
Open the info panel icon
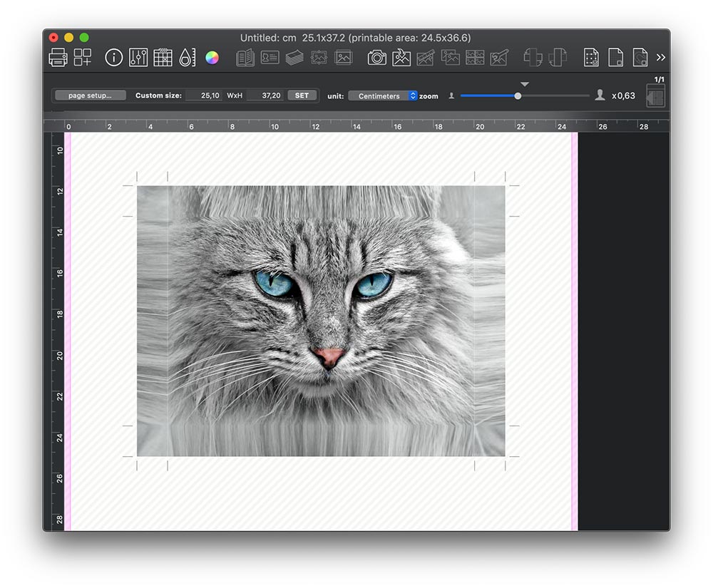click(x=114, y=58)
